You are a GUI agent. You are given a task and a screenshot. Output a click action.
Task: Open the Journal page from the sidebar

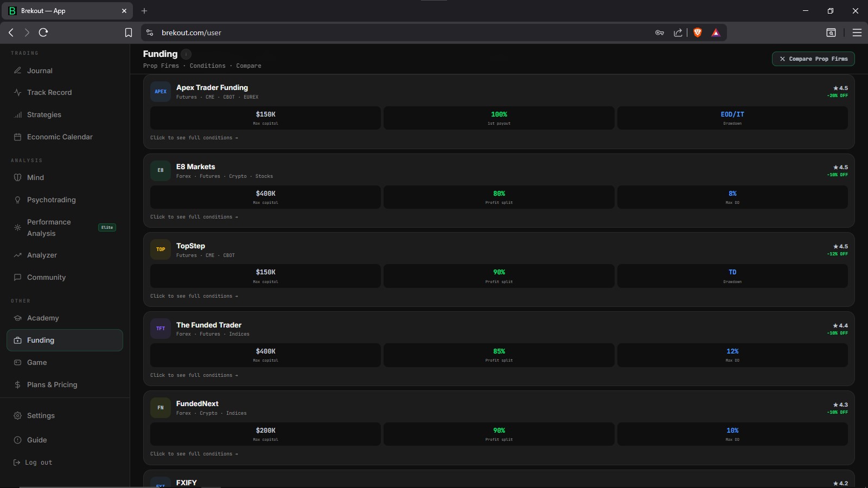pyautogui.click(x=65, y=70)
